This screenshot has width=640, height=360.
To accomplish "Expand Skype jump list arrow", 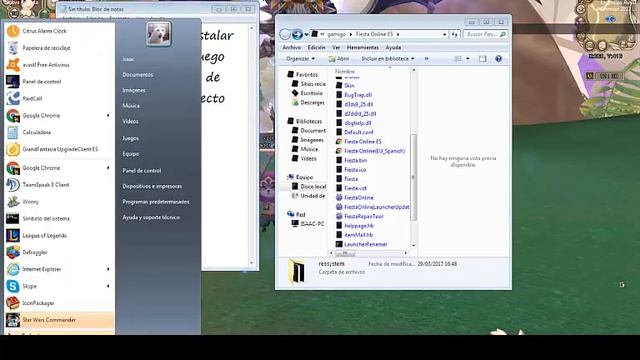I will (108, 286).
